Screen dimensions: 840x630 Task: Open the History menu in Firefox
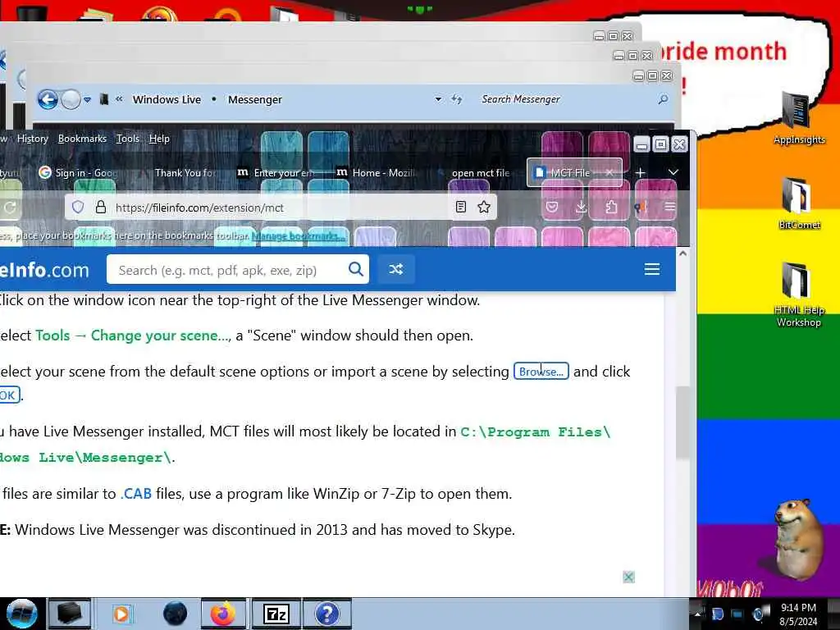(33, 139)
